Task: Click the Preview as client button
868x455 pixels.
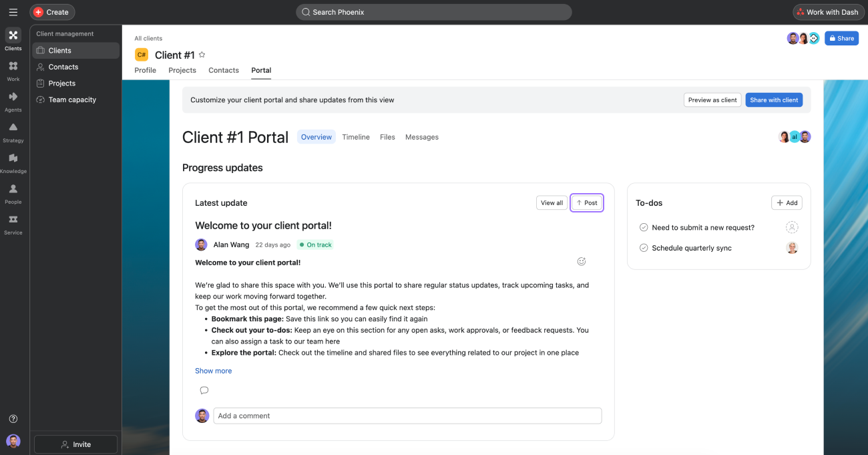Action: click(712, 100)
